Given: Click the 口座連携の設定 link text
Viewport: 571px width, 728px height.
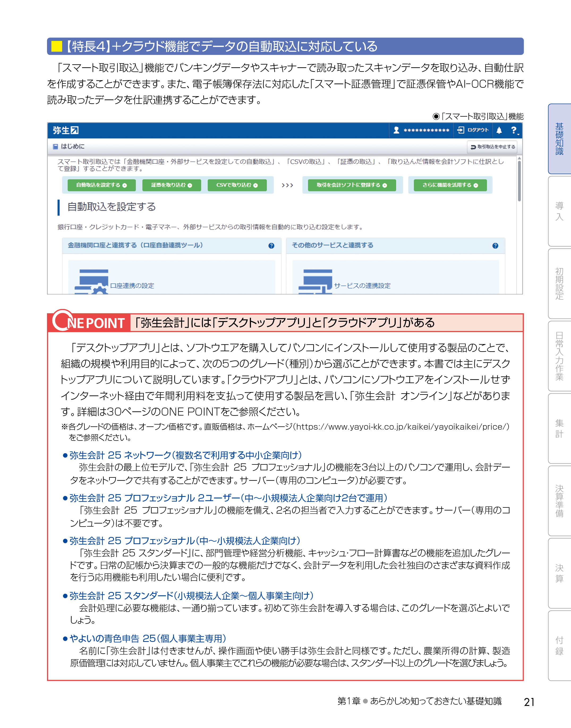Looking at the screenshot, I should (132, 286).
